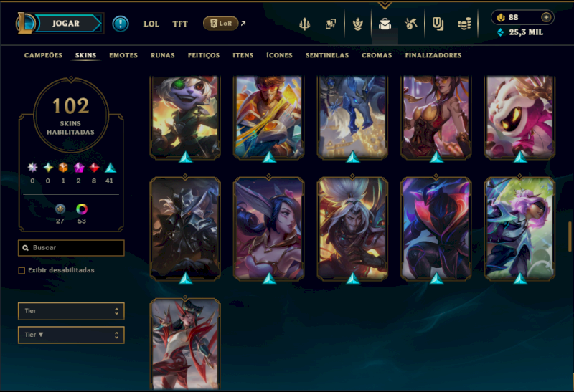Expand the first Tier dropdown

71,311
